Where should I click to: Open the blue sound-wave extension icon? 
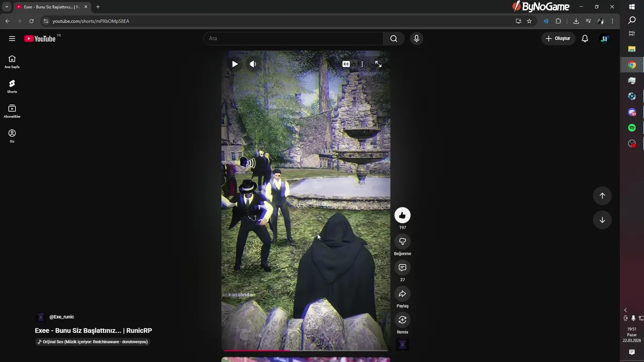coord(546,21)
